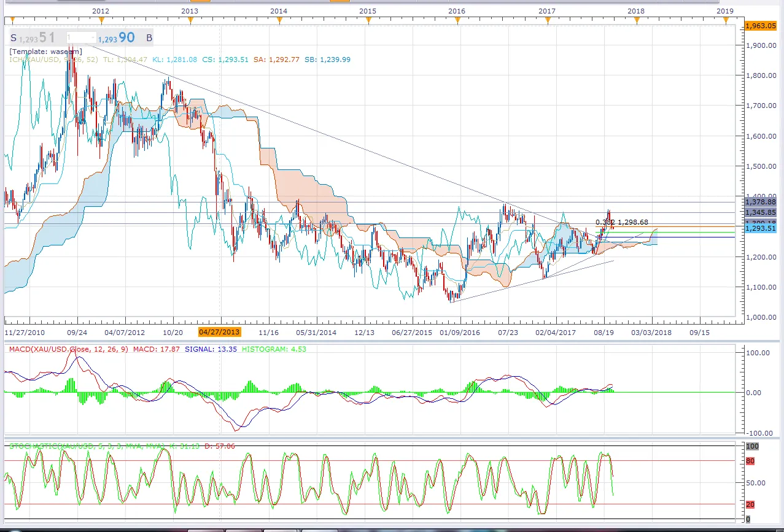This screenshot has height=532, width=784.
Task: Select the 2018 year marker on the timeline
Action: pyautogui.click(x=636, y=11)
